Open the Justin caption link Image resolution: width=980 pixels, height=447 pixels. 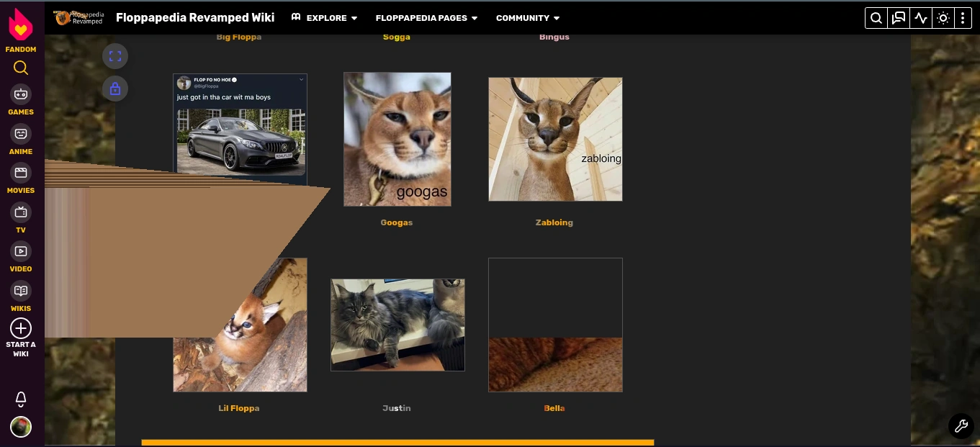coord(397,408)
